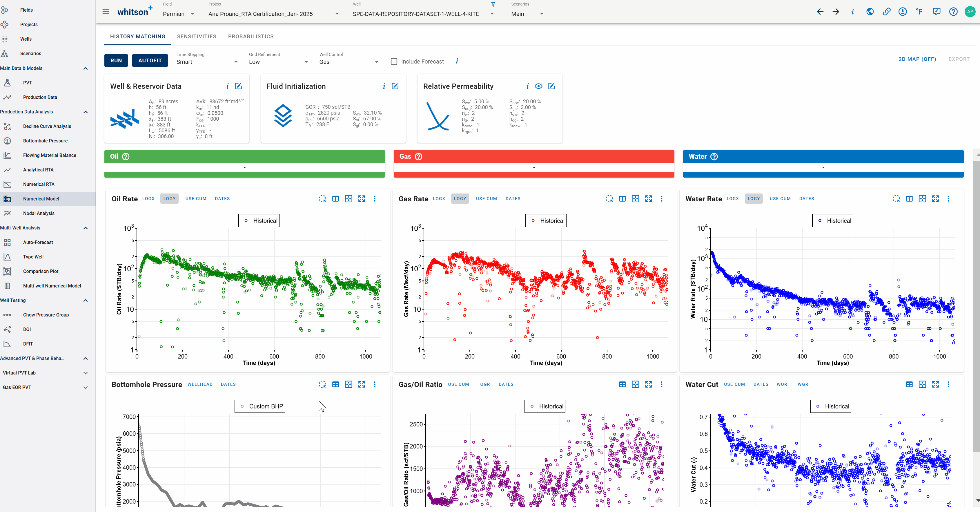
Task: Open the Scenarios dropdown Main
Action: [527, 14]
